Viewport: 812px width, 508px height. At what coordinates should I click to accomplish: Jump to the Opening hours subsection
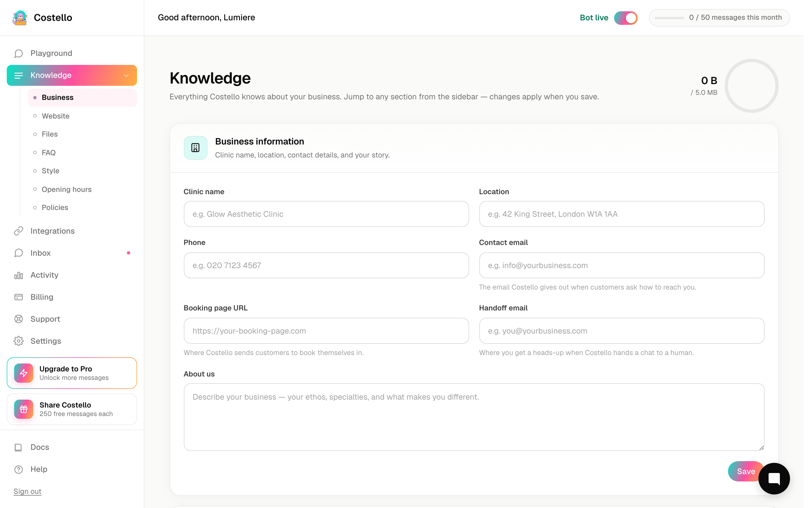82,189
